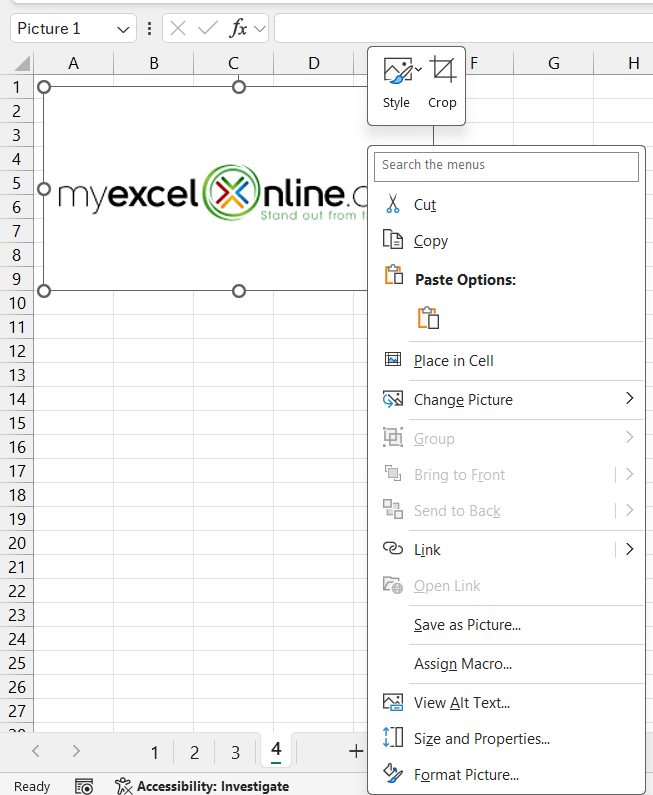653x795 pixels.
Task: Click the Link chain icon
Action: (x=393, y=549)
